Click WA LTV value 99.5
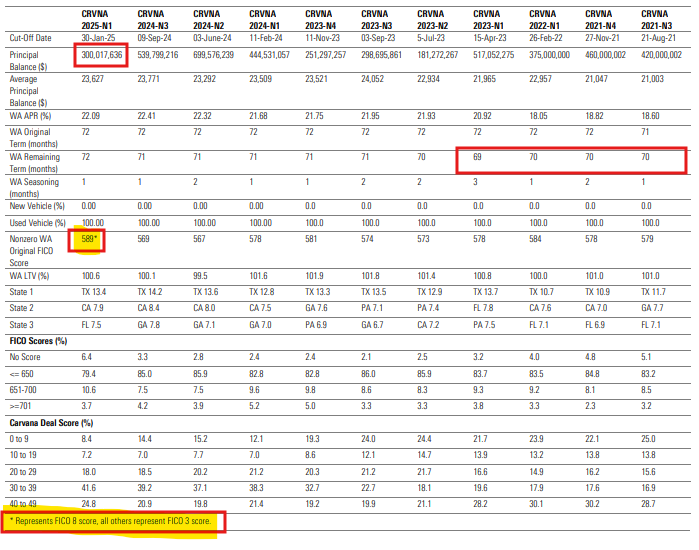699x550 pixels. point(200,276)
